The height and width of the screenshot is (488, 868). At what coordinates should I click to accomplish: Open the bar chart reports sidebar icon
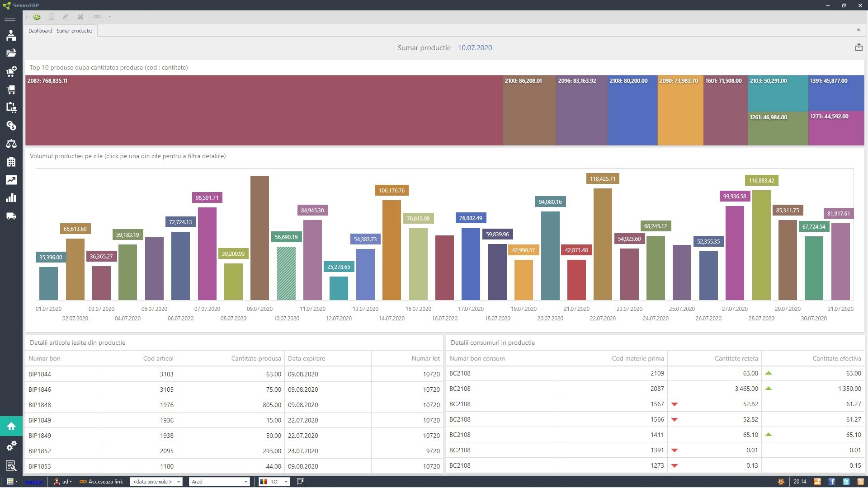pyautogui.click(x=11, y=198)
